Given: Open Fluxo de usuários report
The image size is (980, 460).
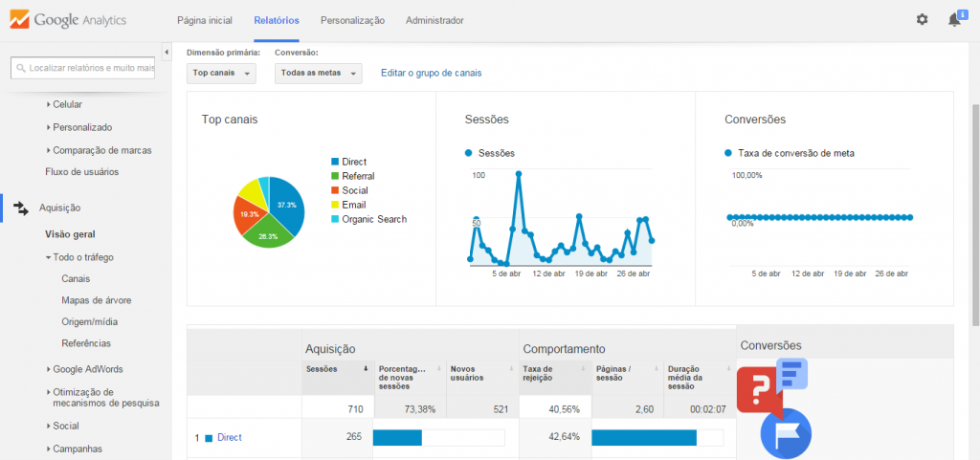Looking at the screenshot, I should [82, 171].
